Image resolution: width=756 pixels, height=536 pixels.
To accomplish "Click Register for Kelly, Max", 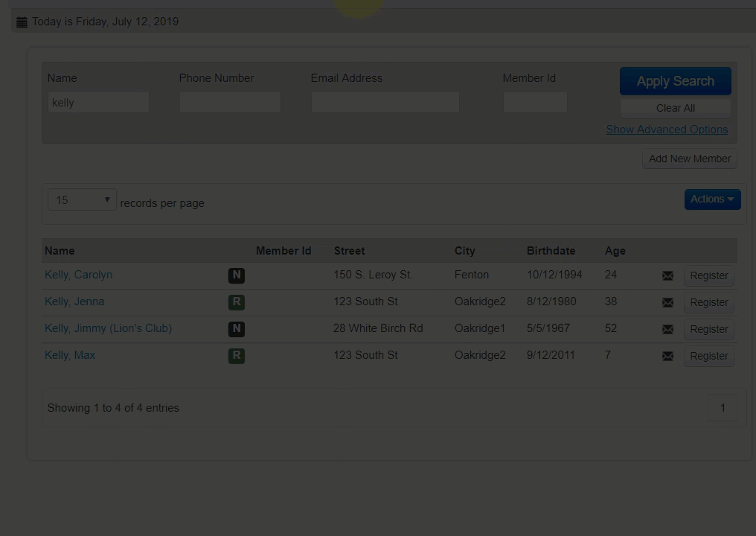I will point(708,356).
